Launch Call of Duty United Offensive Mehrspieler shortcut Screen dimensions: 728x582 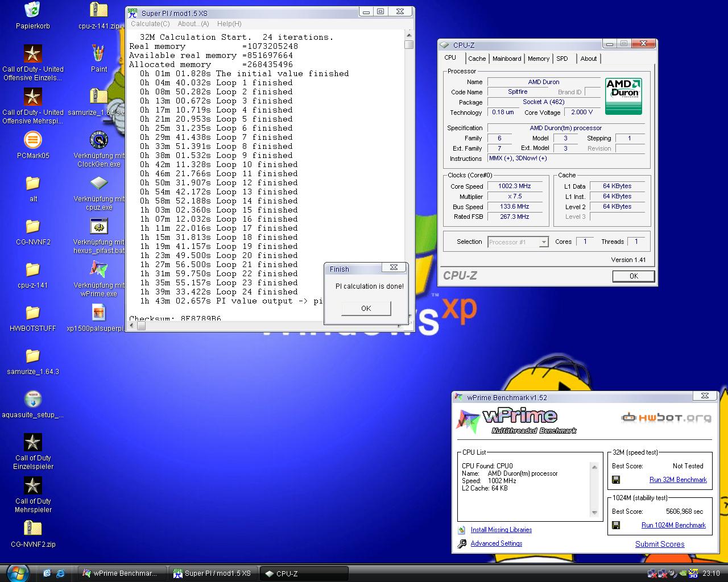pyautogui.click(x=33, y=97)
